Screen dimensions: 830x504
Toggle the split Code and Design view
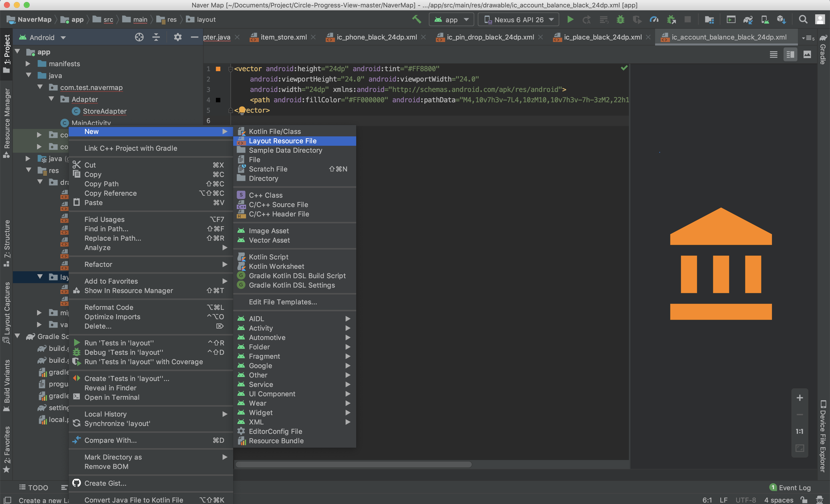(790, 54)
